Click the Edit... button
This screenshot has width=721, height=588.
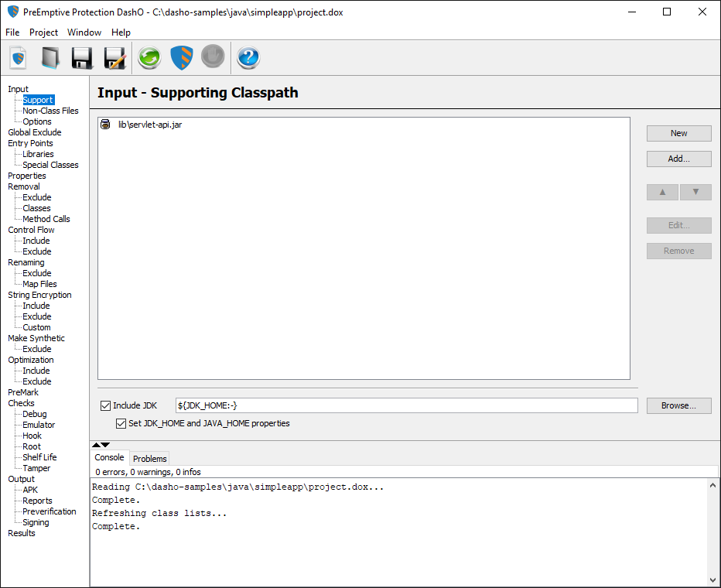tap(678, 225)
